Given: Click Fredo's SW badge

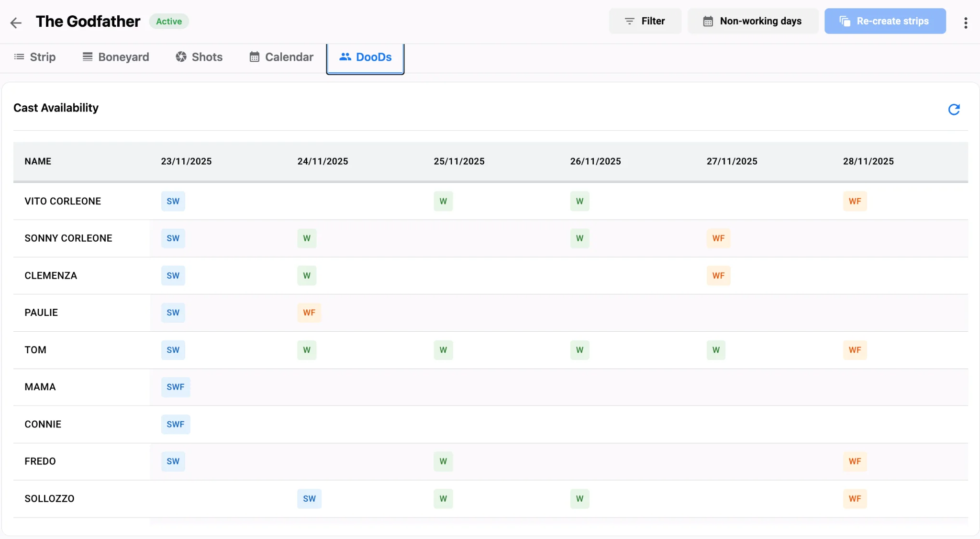Looking at the screenshot, I should pyautogui.click(x=173, y=461).
